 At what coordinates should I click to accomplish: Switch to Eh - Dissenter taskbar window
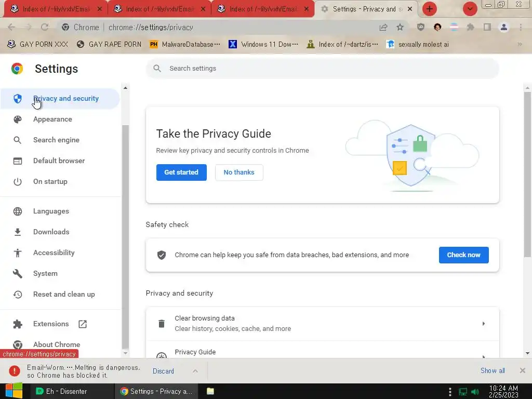click(71, 391)
